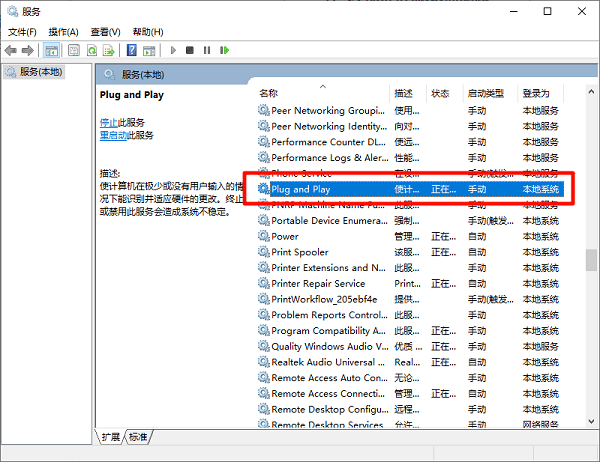Select Program Compatibility A... row

pyautogui.click(x=410, y=330)
